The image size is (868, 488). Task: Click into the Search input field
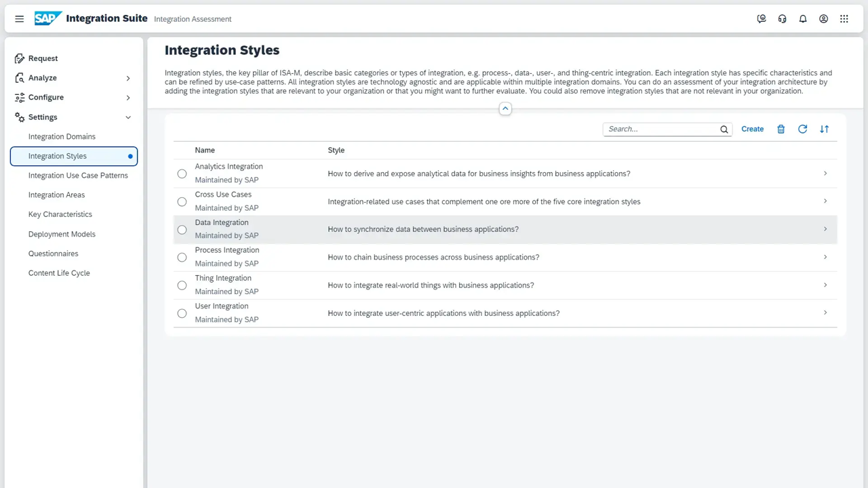(661, 129)
